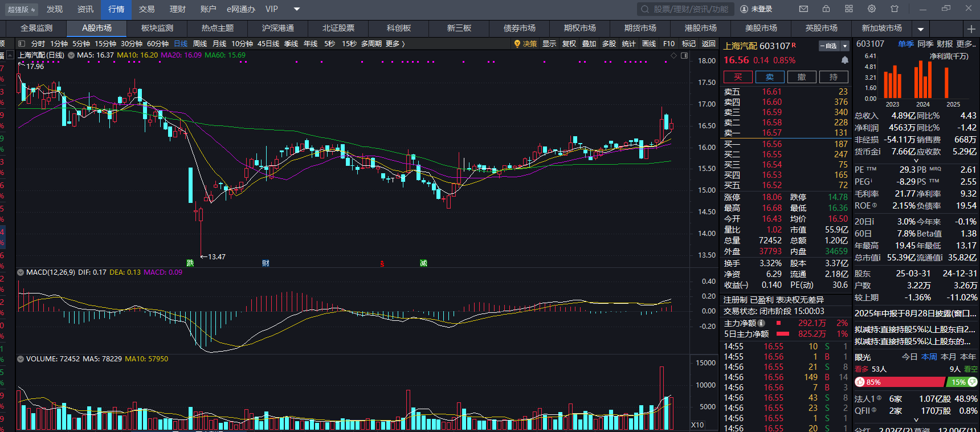The image size is (980, 432).
Task: Open the 交易 menu
Action: (147, 9)
